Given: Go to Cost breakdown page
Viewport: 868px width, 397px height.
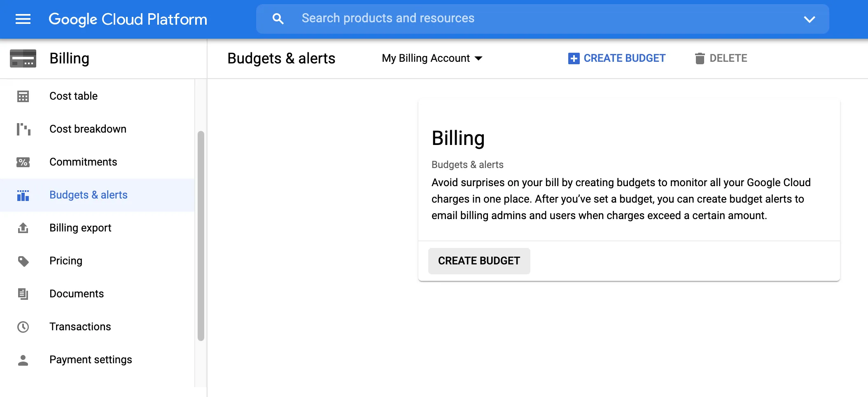Looking at the screenshot, I should point(97,129).
